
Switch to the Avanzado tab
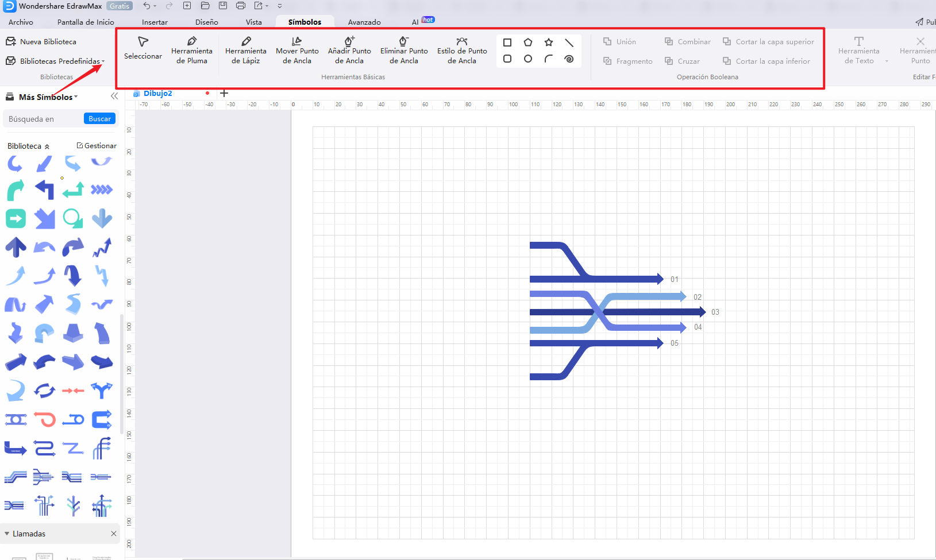click(364, 22)
